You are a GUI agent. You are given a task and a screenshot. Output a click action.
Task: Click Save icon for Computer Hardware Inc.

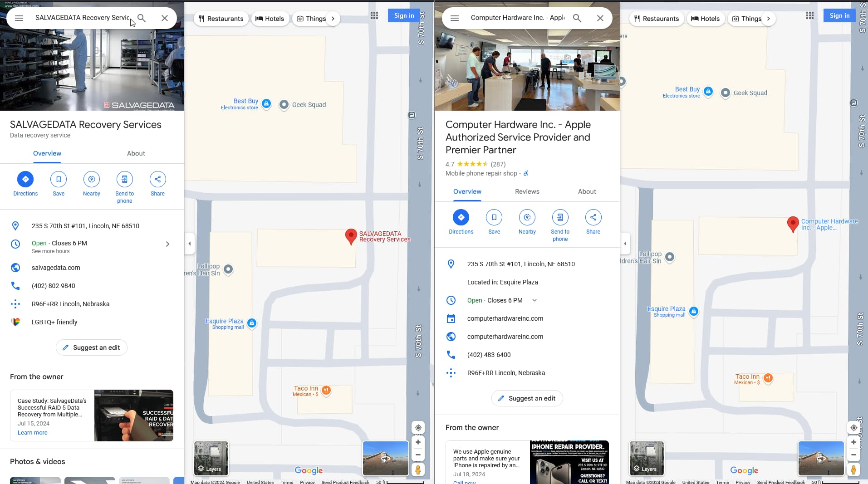pos(494,217)
